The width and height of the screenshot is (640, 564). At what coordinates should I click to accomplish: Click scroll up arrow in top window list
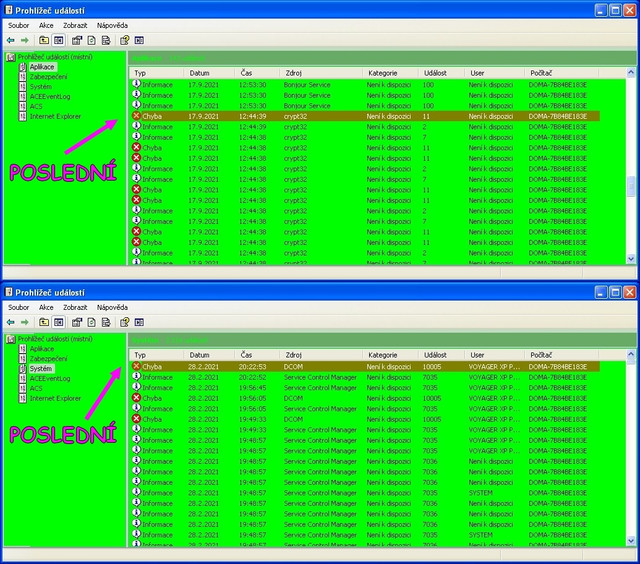click(x=631, y=73)
